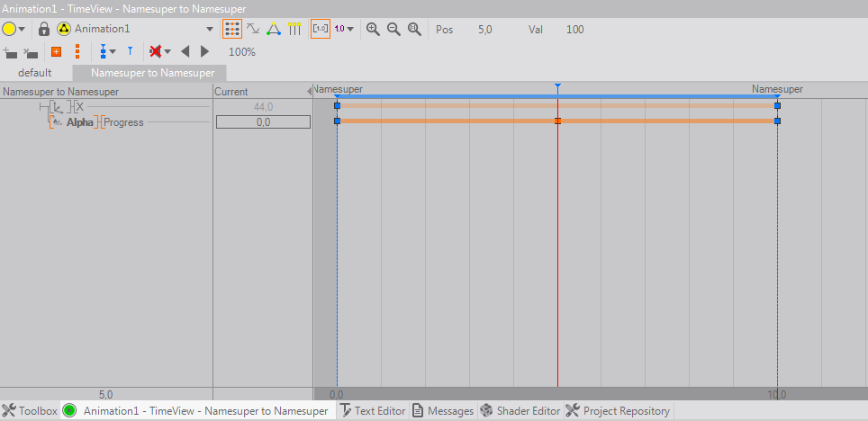Toggle the [1.0] value display button
The width and height of the screenshot is (868, 421).
coord(321,29)
